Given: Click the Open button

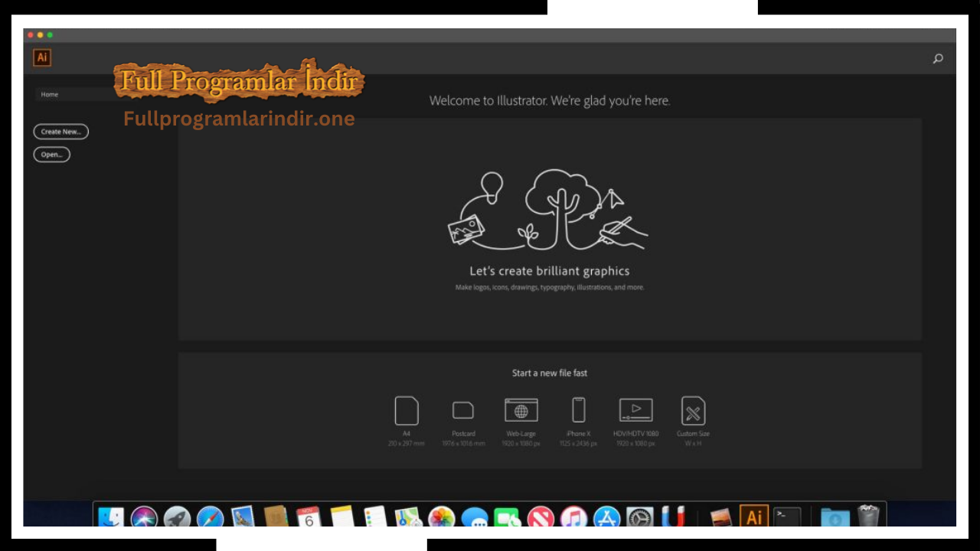Looking at the screenshot, I should (52, 155).
